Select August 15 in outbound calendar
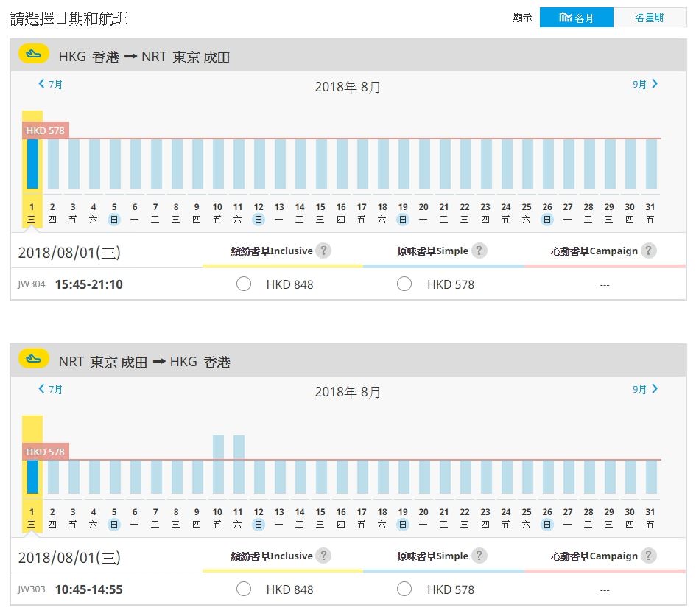Image resolution: width=696 pixels, height=616 pixels. click(x=320, y=213)
